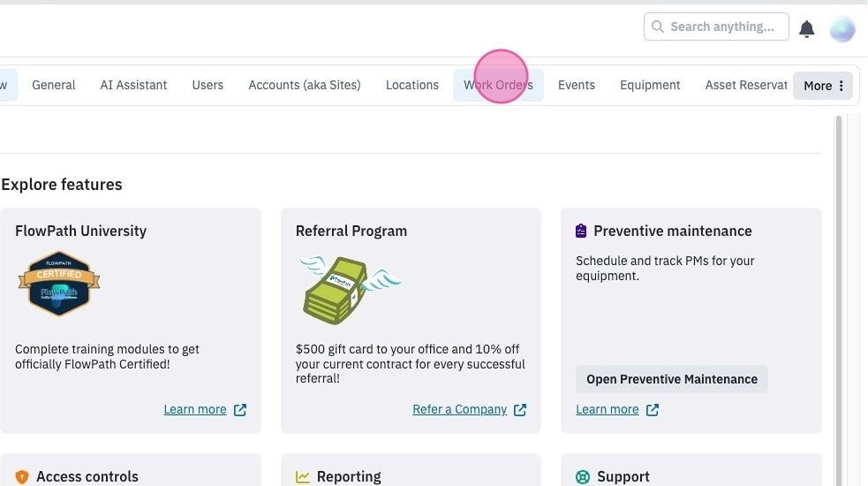Select the Work Orders tab
This screenshot has height=486, width=868.
(x=498, y=85)
